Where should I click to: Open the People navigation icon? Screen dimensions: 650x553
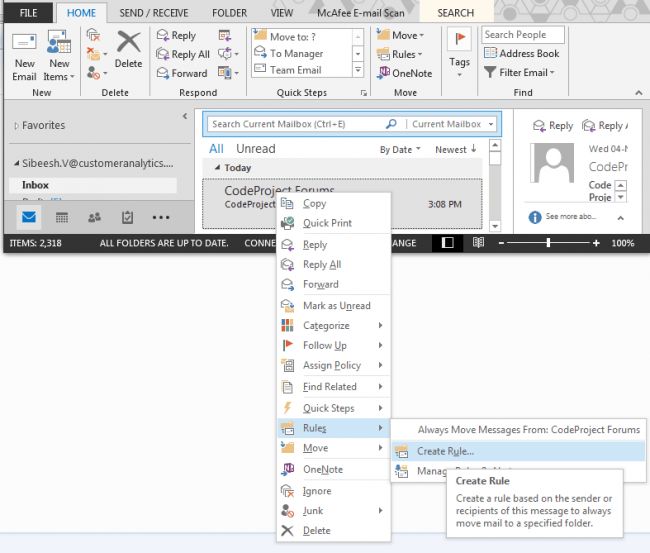[95, 217]
